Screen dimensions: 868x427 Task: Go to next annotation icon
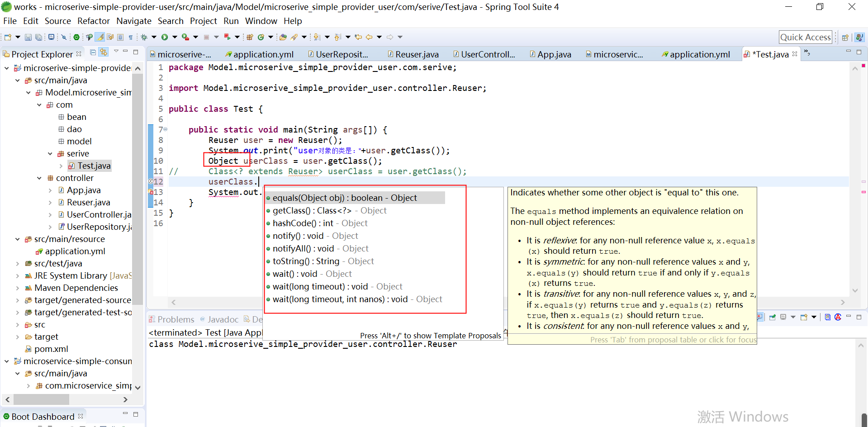tap(317, 37)
